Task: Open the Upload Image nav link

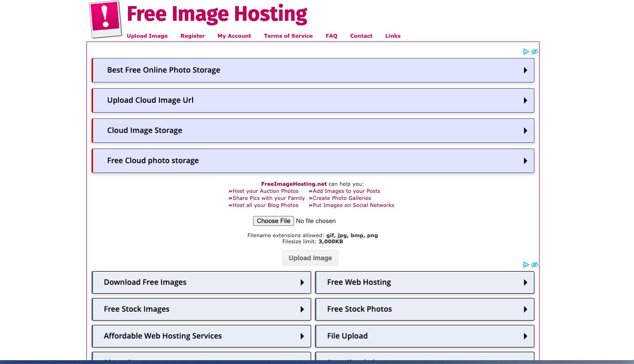Action: pyautogui.click(x=147, y=36)
